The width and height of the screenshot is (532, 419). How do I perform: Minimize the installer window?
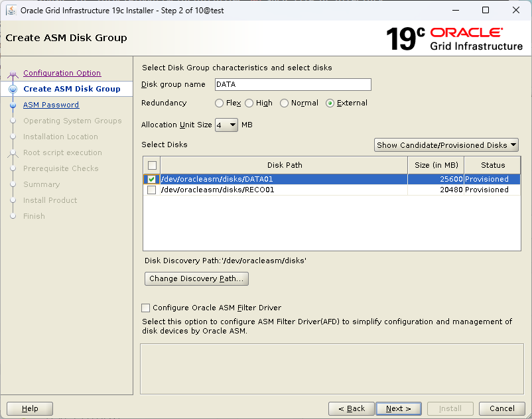point(456,10)
